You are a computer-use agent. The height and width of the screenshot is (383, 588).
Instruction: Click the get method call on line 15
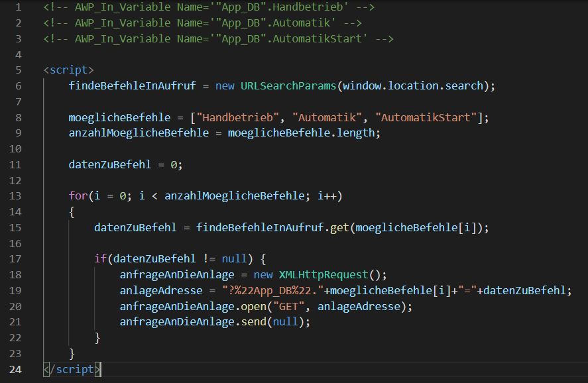click(x=339, y=227)
